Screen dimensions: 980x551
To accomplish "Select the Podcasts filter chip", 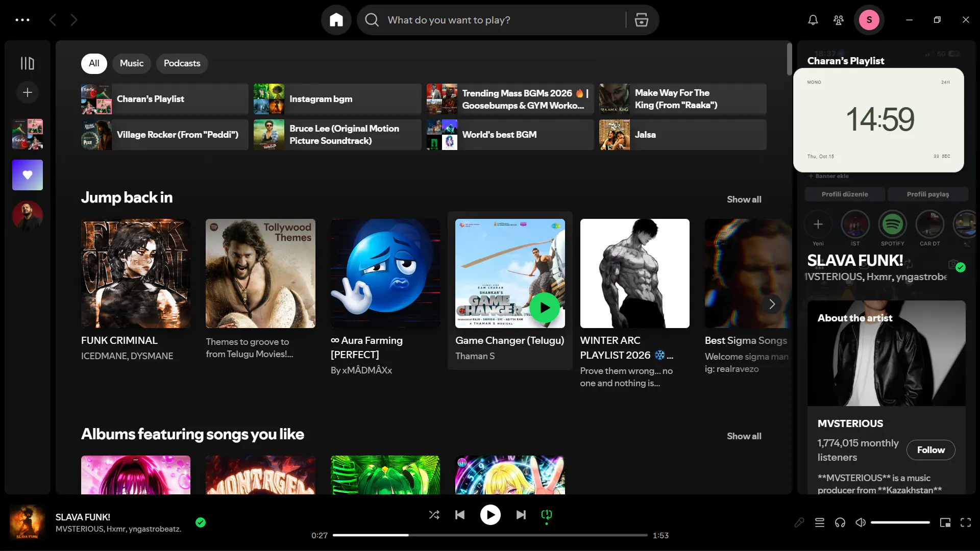I will pos(182,63).
